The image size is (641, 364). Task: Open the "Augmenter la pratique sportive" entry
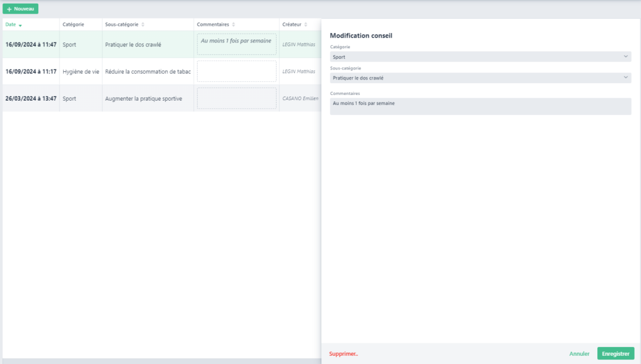tap(143, 99)
